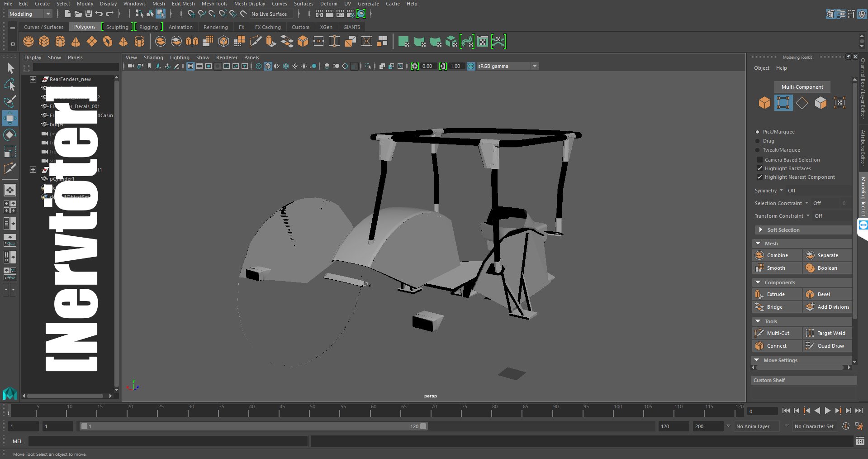Switch to the Rigging shelf tab
Image resolution: width=868 pixels, height=459 pixels.
click(x=148, y=27)
